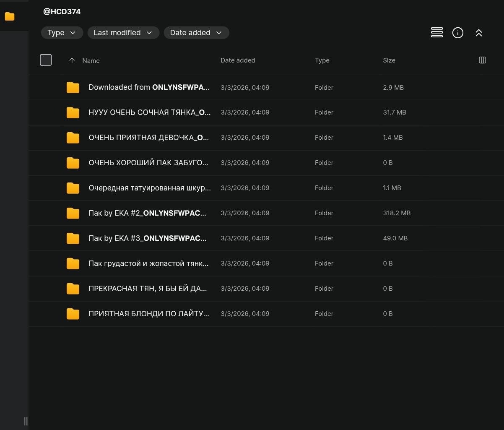Click the Type column header
Viewport: 504px width, 430px height.
322,60
